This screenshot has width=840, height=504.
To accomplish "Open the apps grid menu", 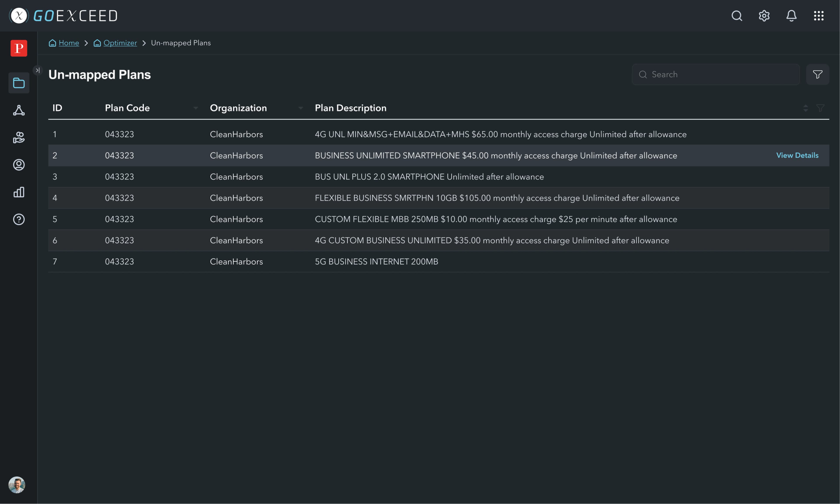I will pos(819,16).
